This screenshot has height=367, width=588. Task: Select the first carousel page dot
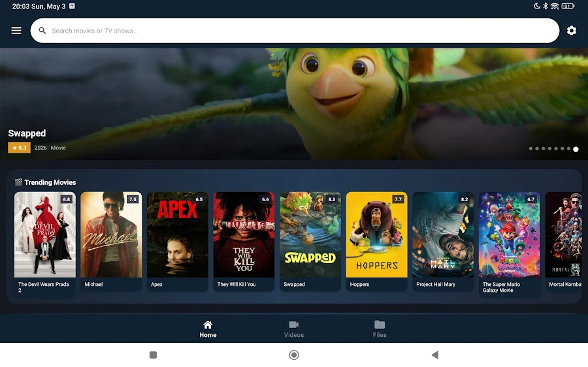[531, 149]
